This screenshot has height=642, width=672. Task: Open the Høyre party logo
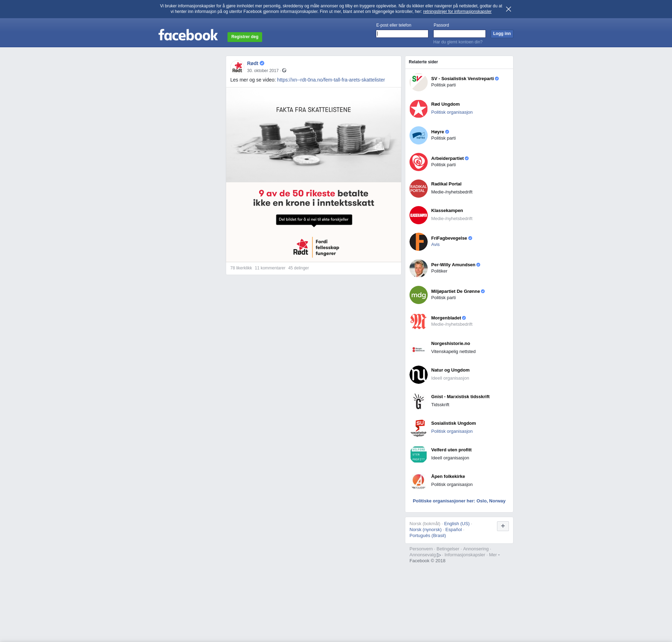[x=419, y=135]
